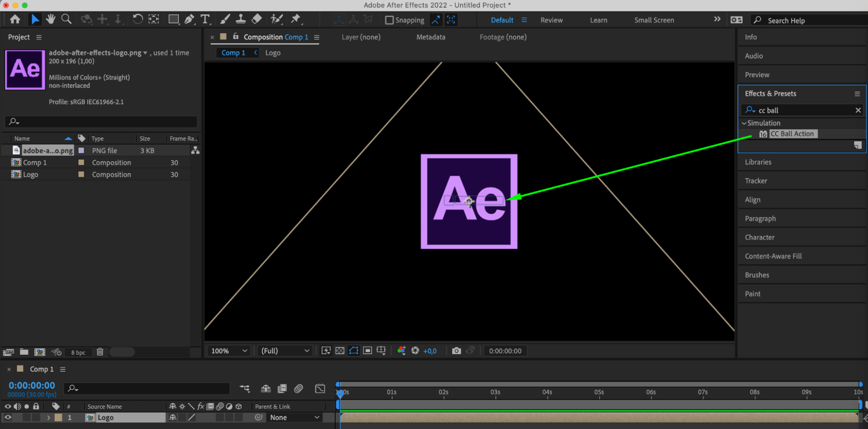Open the Content-Aware Fill panel
This screenshot has height=429, width=868.
point(773,256)
